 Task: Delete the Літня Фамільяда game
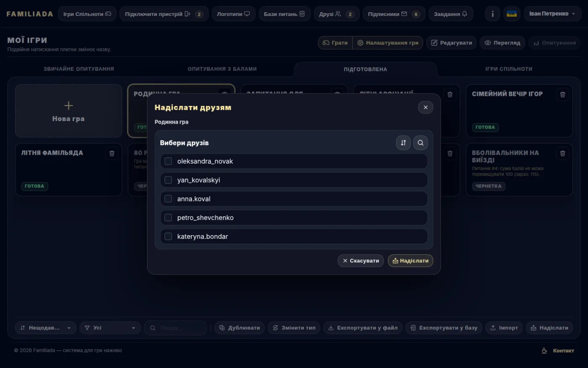tap(112, 154)
